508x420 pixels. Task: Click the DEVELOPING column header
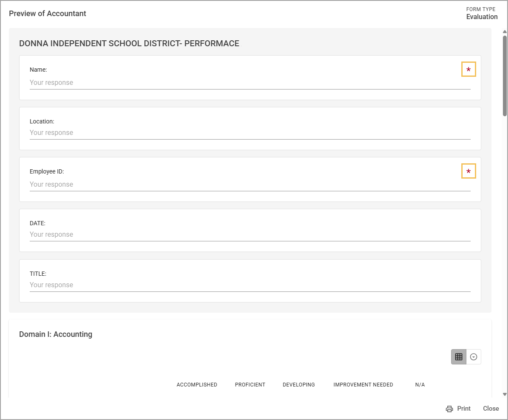tap(299, 385)
